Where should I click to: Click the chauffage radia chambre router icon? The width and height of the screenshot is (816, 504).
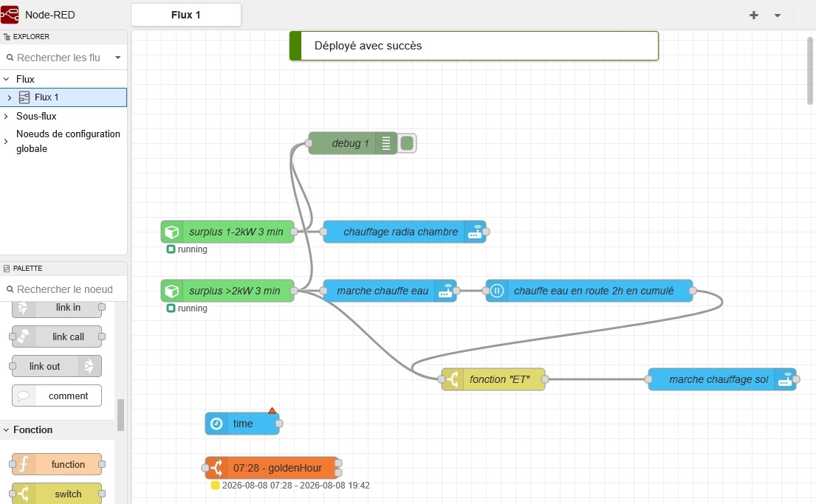click(x=475, y=232)
